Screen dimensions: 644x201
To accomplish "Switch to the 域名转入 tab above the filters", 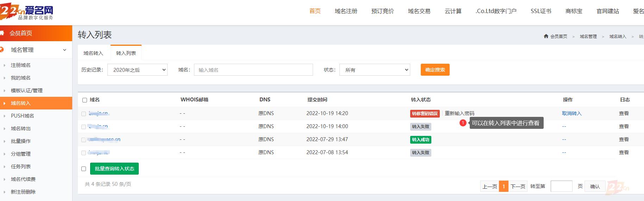I will (93, 53).
